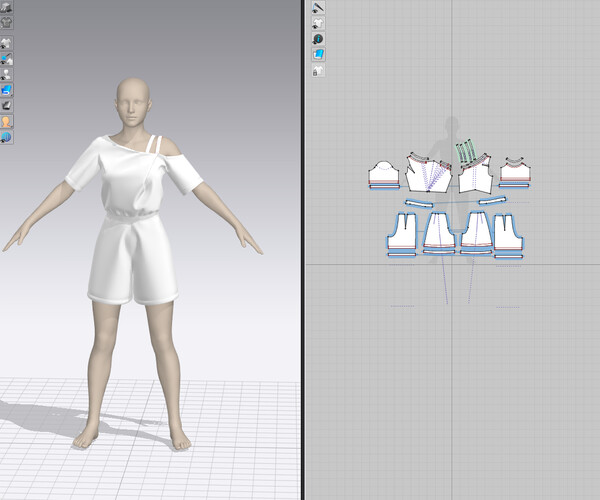
Task: Click the 3D simulation cube icon in 3D toolbar
Action: (x=6, y=7)
